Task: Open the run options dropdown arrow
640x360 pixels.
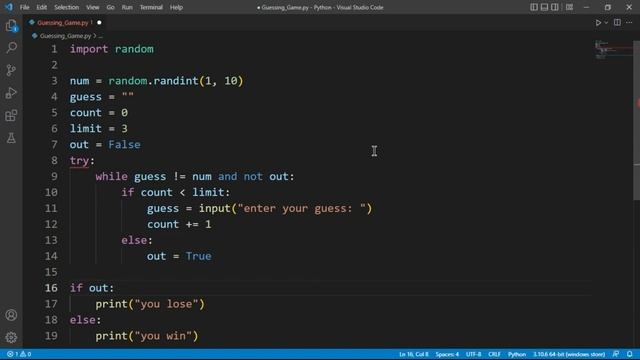Action: [606, 23]
